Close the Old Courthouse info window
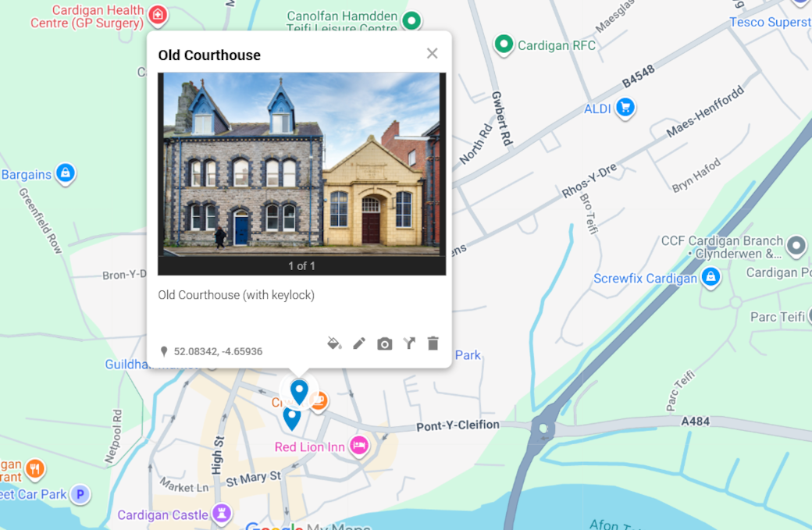The image size is (812, 530). [432, 53]
